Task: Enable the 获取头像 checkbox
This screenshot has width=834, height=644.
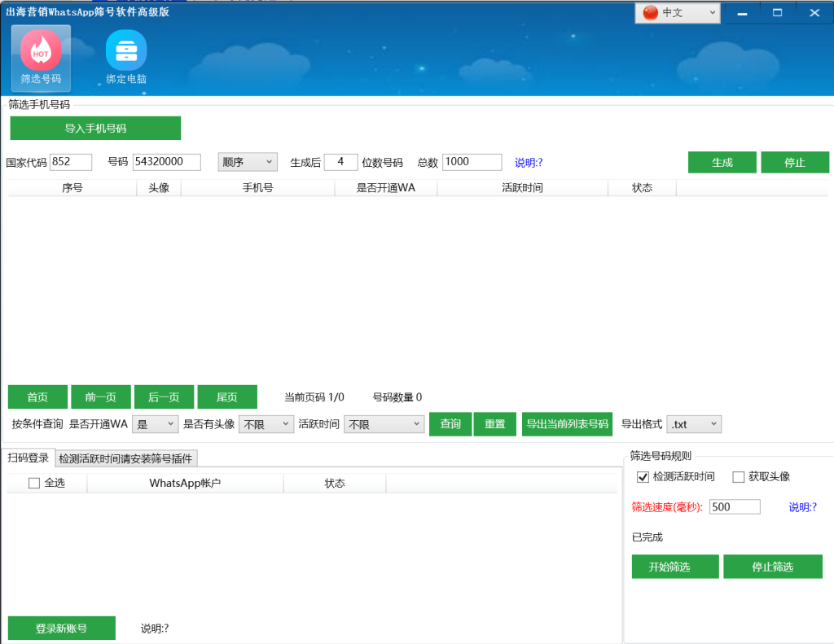Action: coord(738,476)
